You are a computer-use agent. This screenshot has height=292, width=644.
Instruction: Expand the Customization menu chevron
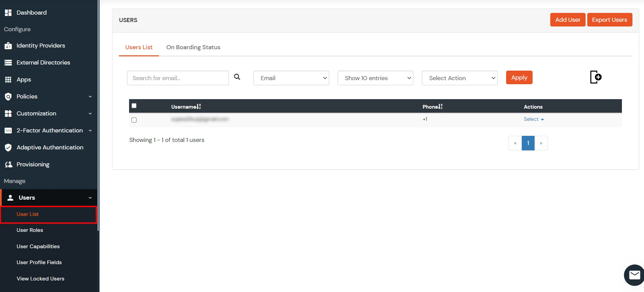pos(90,113)
